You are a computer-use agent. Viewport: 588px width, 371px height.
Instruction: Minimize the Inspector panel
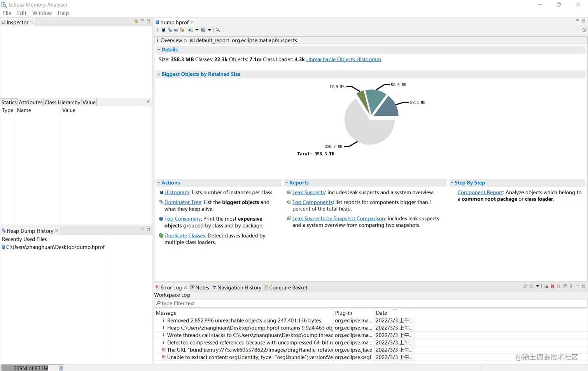point(142,21)
